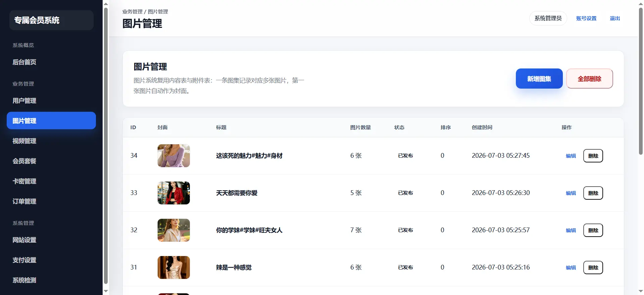Delete the row with ID 32
Screen dimensions: 644x295
coord(593,230)
